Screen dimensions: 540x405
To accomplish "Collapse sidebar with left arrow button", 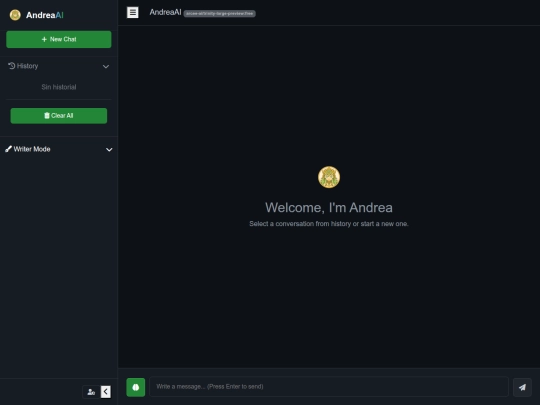I will pyautogui.click(x=106, y=392).
